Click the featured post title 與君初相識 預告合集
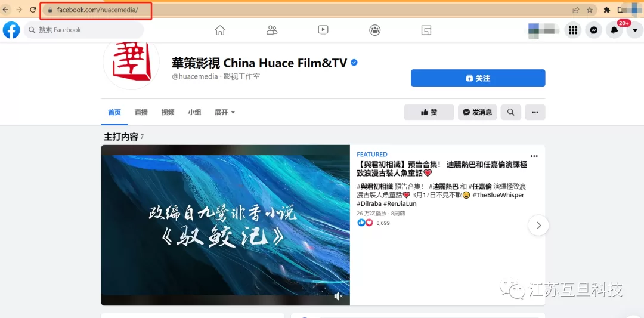 click(x=442, y=168)
